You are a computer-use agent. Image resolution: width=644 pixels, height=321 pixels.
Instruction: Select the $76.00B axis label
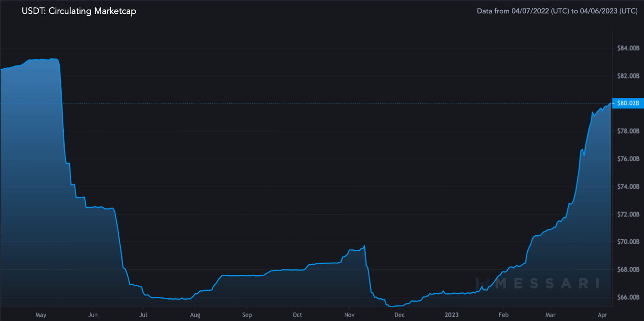[x=628, y=159]
